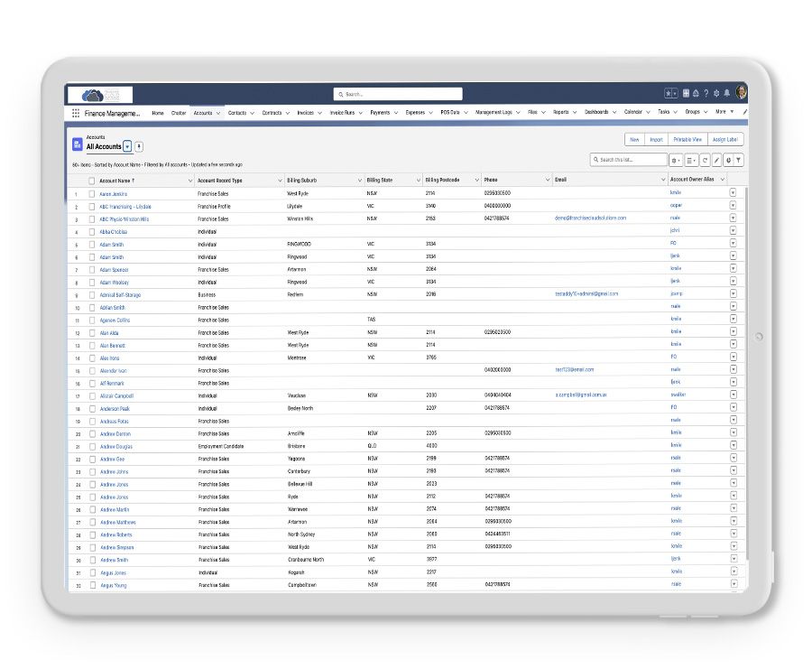Image resolution: width=812 pixels, height=669 pixels.
Task: Tick the Anderson Peak row checkbox
Action: click(92, 408)
